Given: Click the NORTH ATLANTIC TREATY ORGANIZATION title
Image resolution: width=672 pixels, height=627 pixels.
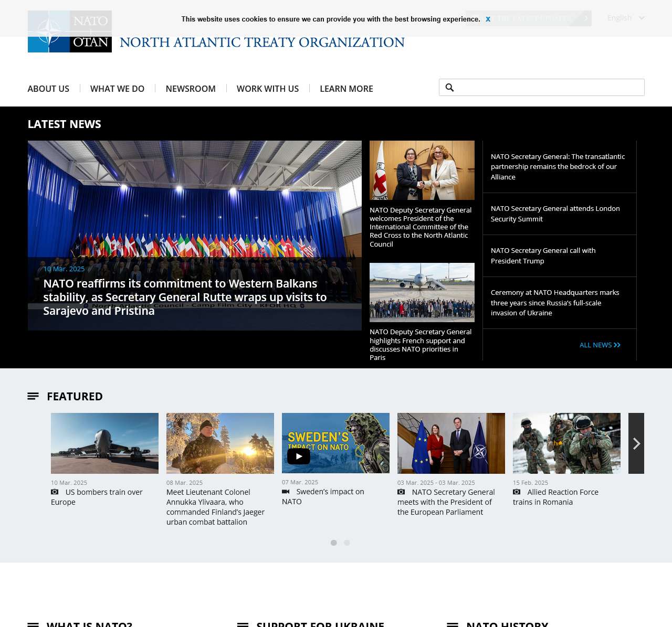Looking at the screenshot, I should point(262,42).
